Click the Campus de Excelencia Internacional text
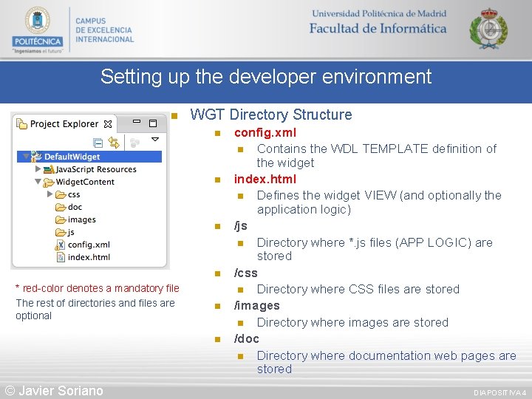This screenshot has height=399, width=532. click(x=104, y=30)
